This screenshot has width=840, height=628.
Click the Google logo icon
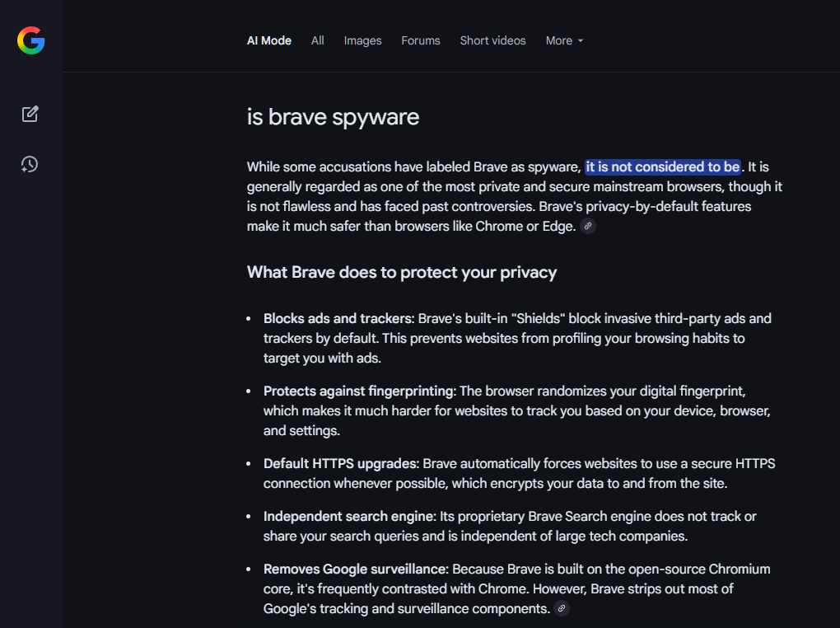31,40
